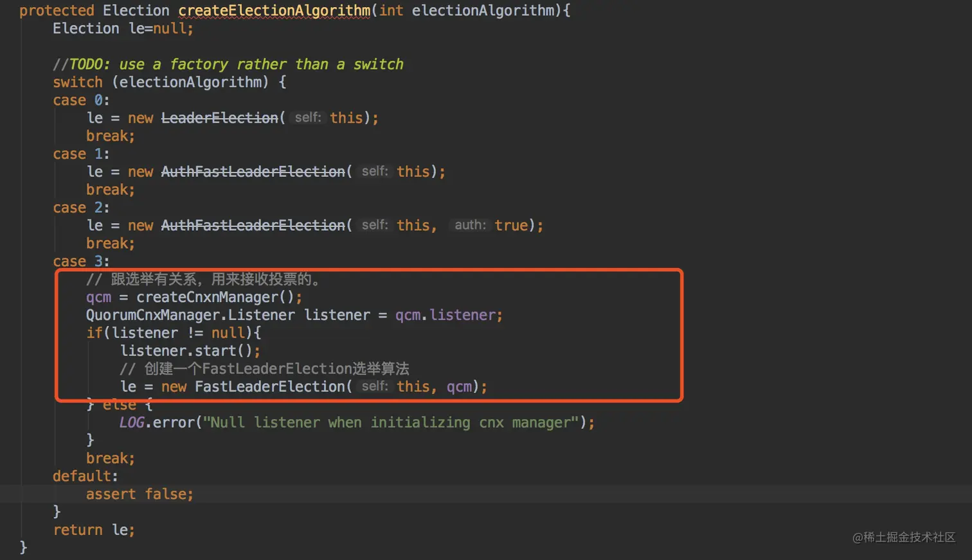Image resolution: width=972 pixels, height=560 pixels.
Task: Click the 'return le;' statement
Action: tap(94, 530)
